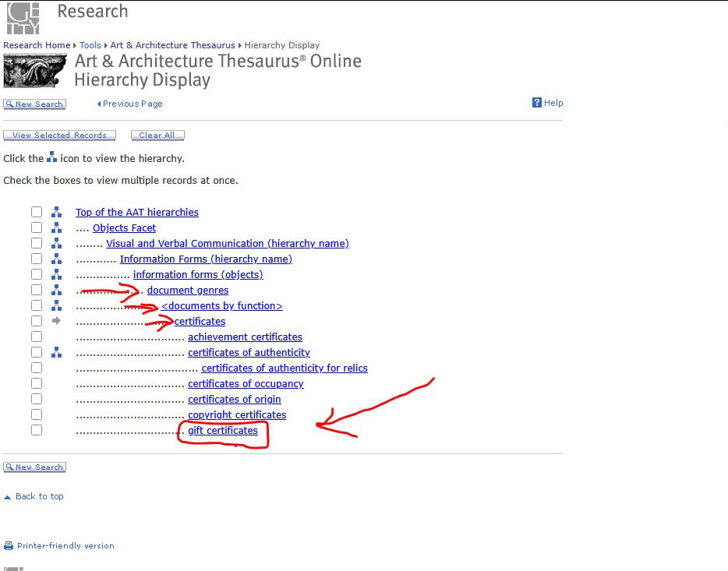Image resolution: width=728 pixels, height=571 pixels.
Task: Check the box for documents by function
Action: click(37, 305)
